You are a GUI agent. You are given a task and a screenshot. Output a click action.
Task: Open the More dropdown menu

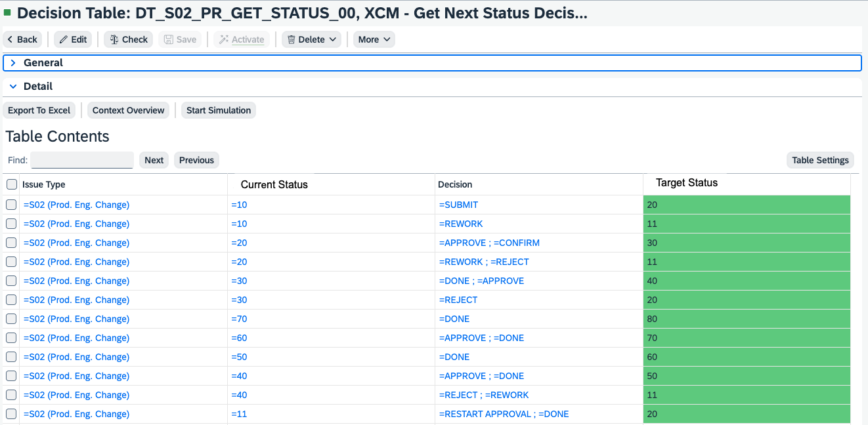(x=374, y=39)
